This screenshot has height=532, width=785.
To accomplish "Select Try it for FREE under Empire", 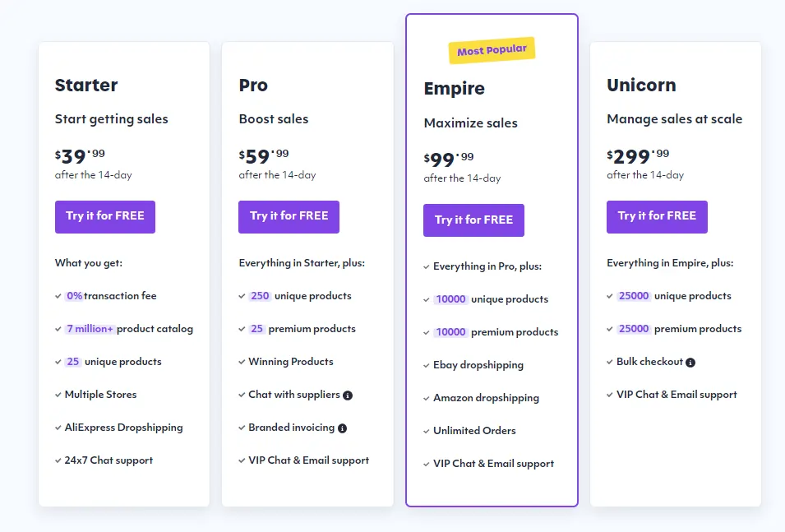I will (x=473, y=220).
